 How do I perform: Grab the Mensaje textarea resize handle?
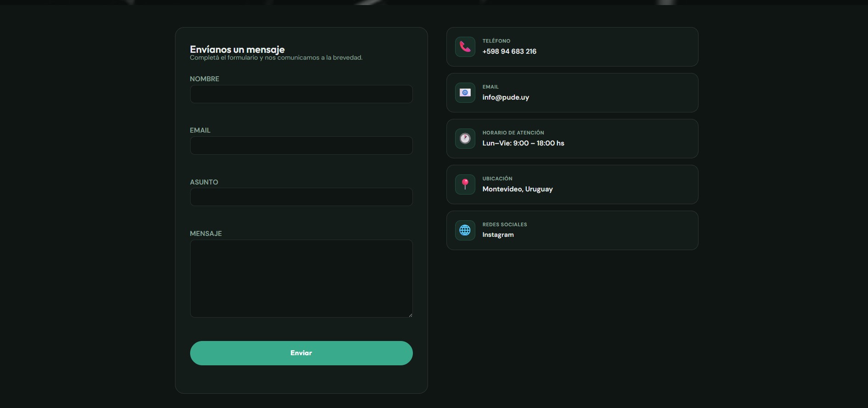coord(410,315)
